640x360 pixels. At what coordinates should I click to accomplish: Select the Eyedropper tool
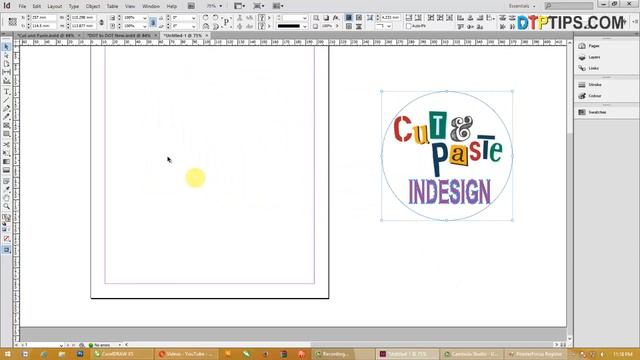[6, 190]
